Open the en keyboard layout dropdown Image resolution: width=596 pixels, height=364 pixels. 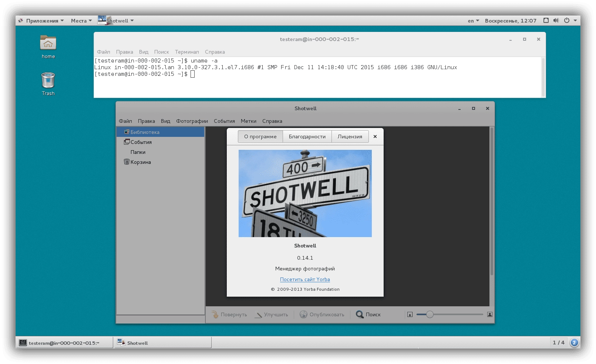pos(473,21)
